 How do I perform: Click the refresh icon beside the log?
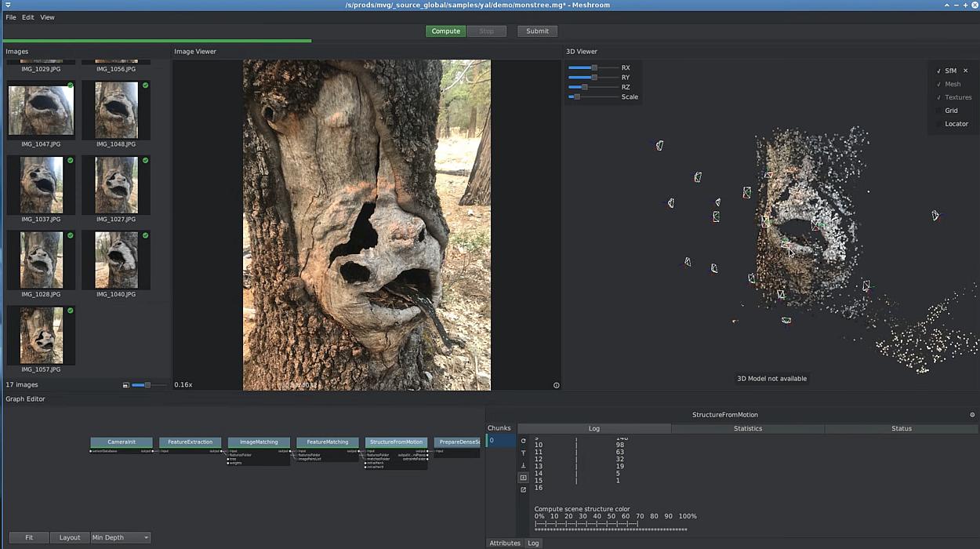pos(524,441)
